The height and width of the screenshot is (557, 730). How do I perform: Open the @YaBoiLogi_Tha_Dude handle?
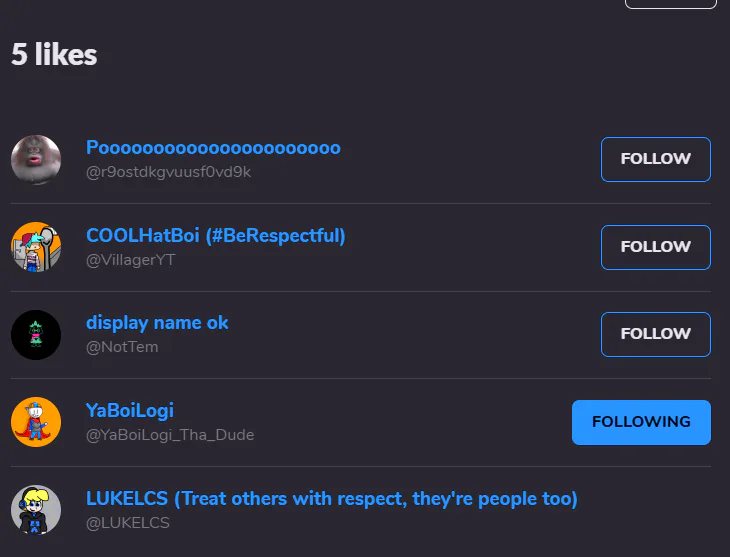tap(170, 435)
